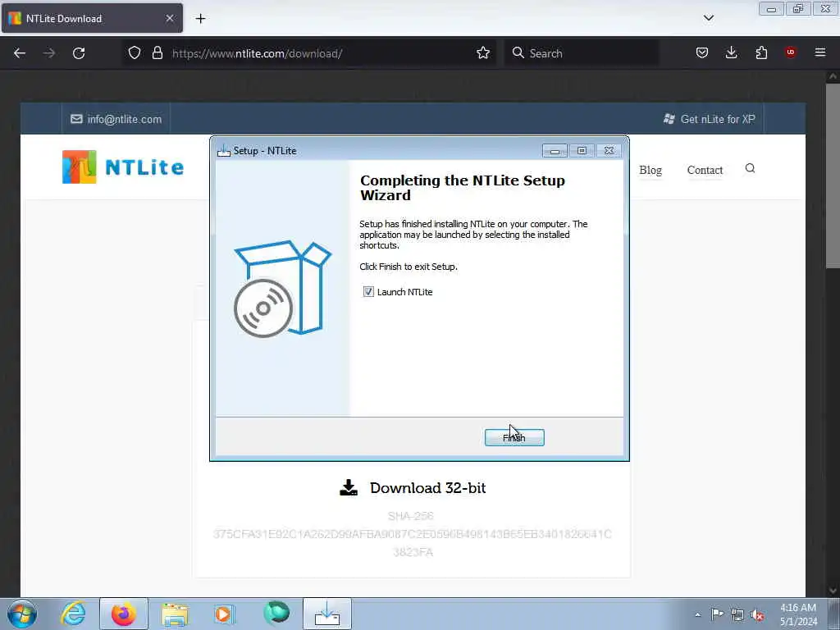
Task: Click the download icon beside Download 32-bit
Action: coord(349,487)
